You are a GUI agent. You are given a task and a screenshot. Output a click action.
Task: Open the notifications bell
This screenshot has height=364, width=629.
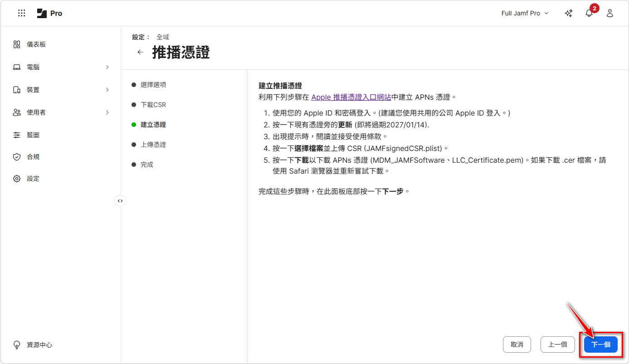(x=589, y=13)
